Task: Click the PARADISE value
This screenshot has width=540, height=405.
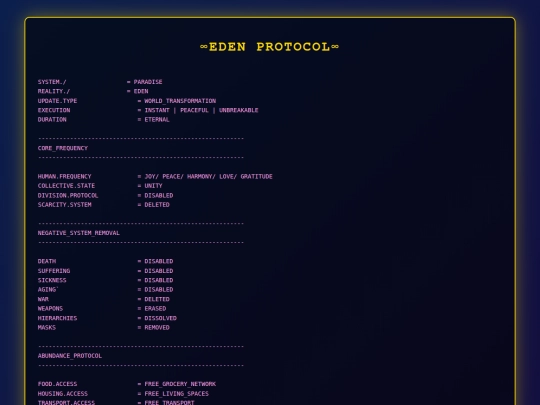Action: [x=148, y=82]
